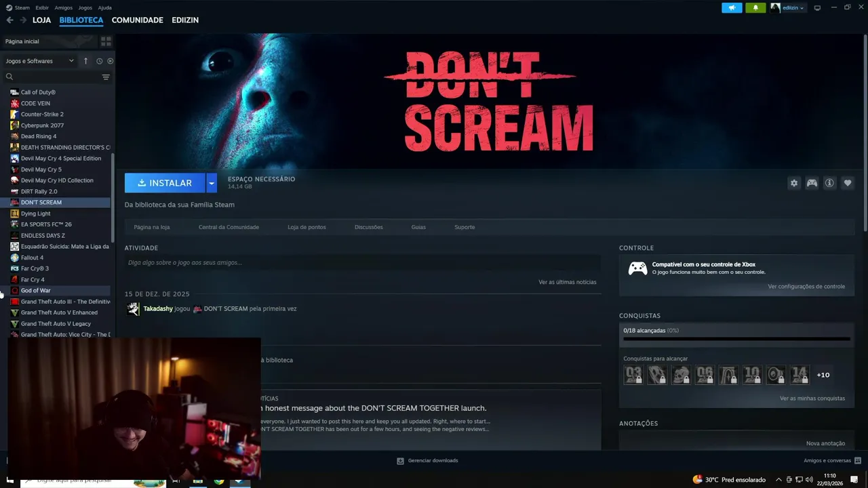Open the EDIIZIN profile tab

(185, 20)
